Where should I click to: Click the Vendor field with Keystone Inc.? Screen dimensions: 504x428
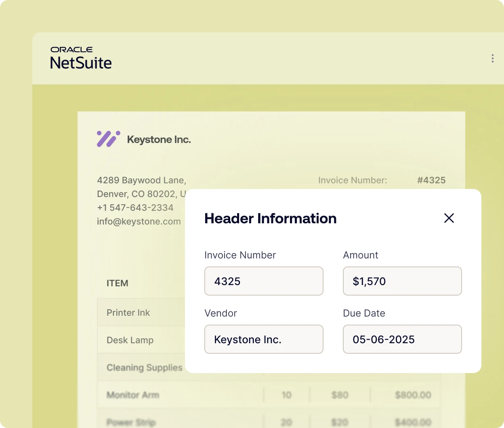pyautogui.click(x=264, y=339)
